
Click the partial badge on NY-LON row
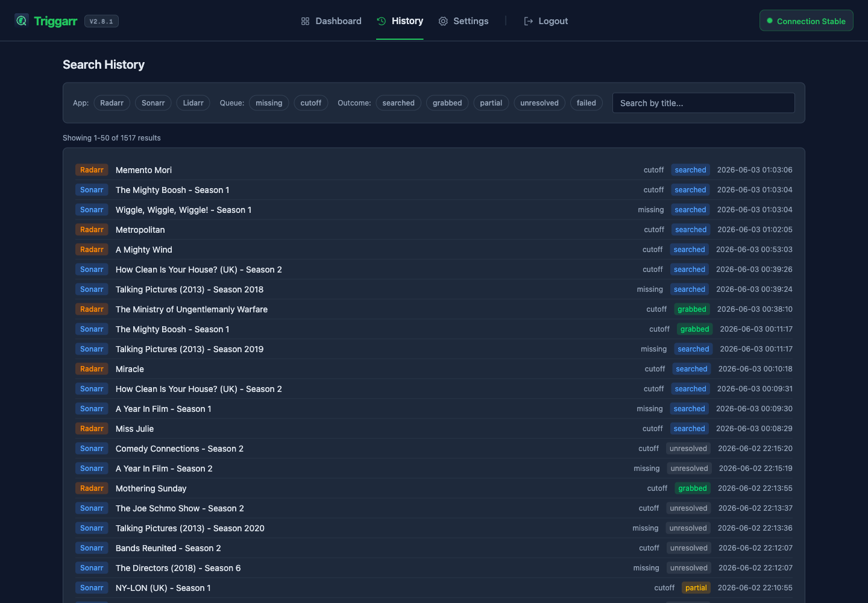[x=696, y=588]
